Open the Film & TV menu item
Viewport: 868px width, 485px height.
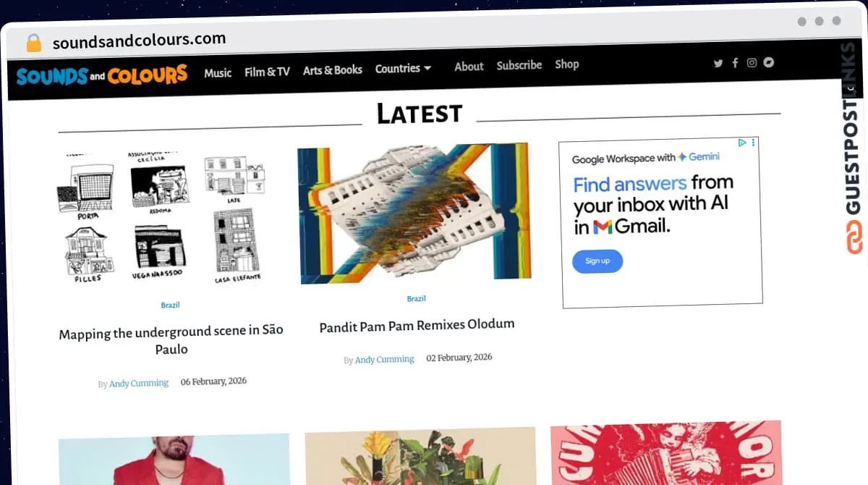click(x=267, y=72)
